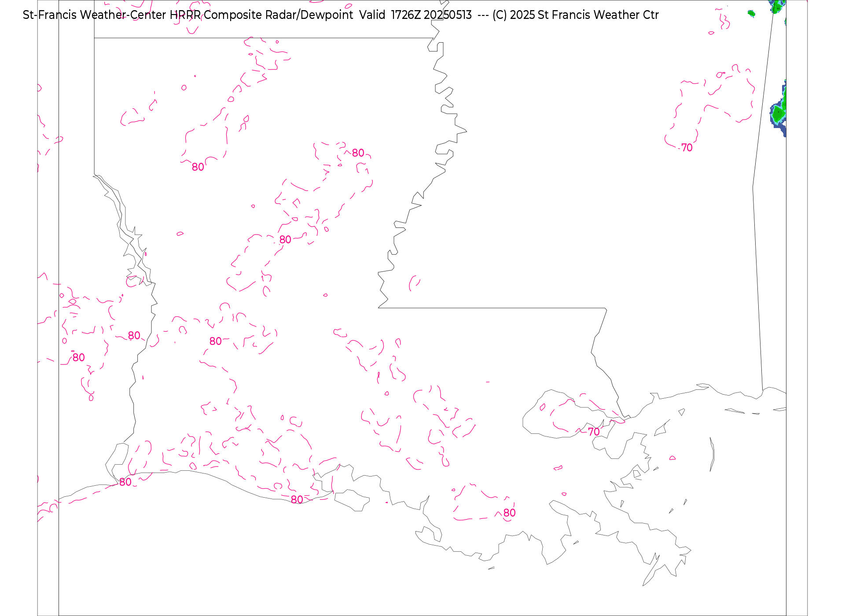The width and height of the screenshot is (845, 616).
Task: Click the "70" dewpoint label beside Lake Pontchartrain
Action: point(594,432)
